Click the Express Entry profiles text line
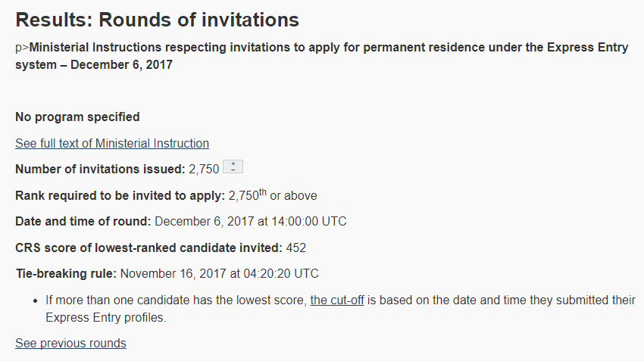The width and height of the screenshot is (644, 361). pyautogui.click(x=105, y=318)
